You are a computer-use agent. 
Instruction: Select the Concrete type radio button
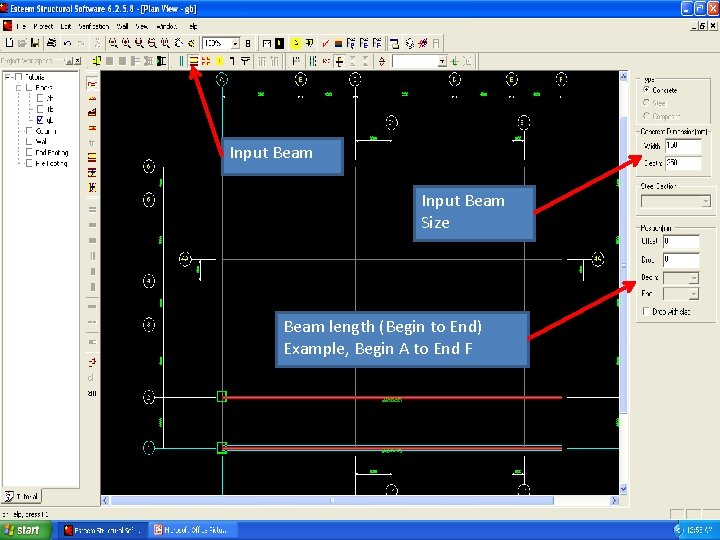pyautogui.click(x=647, y=90)
